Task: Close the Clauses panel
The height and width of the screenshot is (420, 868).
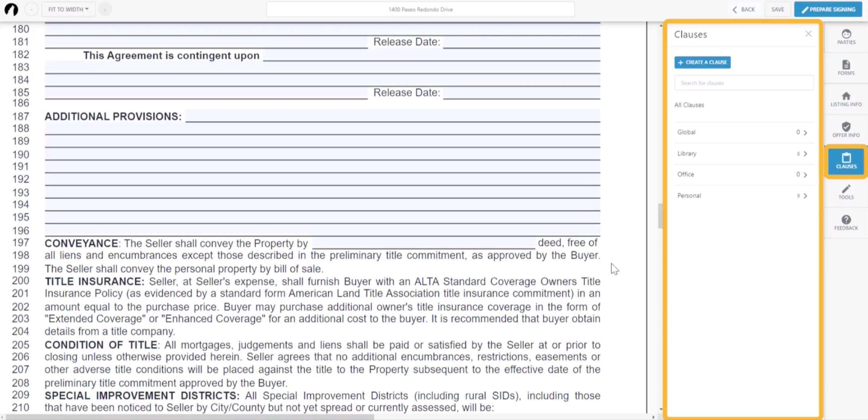Action: [x=808, y=34]
